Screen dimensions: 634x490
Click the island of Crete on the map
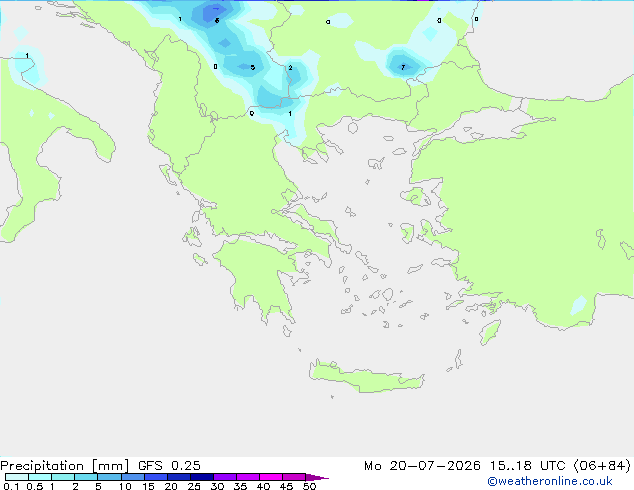point(366,377)
